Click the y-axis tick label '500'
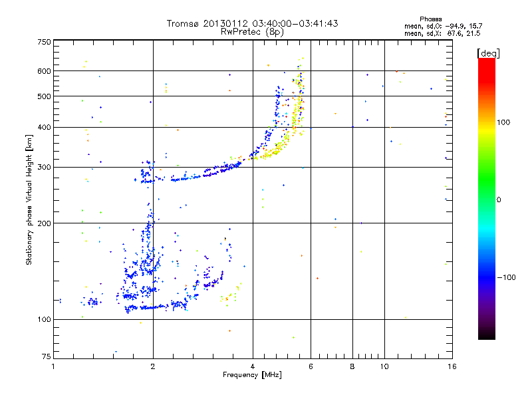The width and height of the screenshot is (532, 399). coord(44,96)
